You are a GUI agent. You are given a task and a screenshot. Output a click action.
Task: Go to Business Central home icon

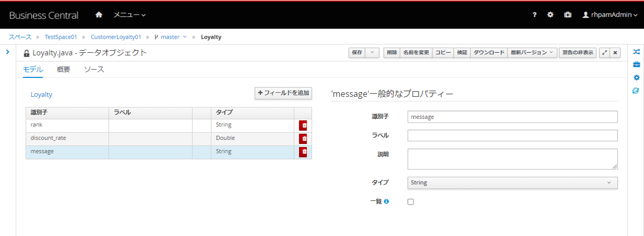(99, 15)
